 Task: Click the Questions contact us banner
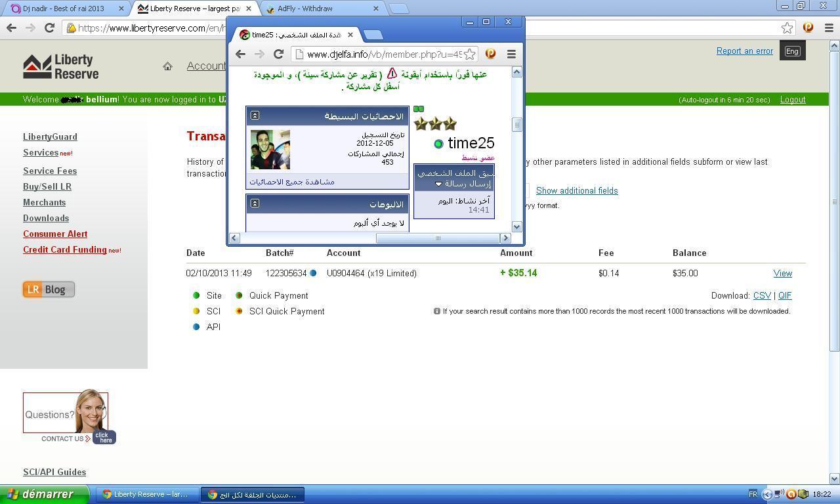tap(69, 417)
